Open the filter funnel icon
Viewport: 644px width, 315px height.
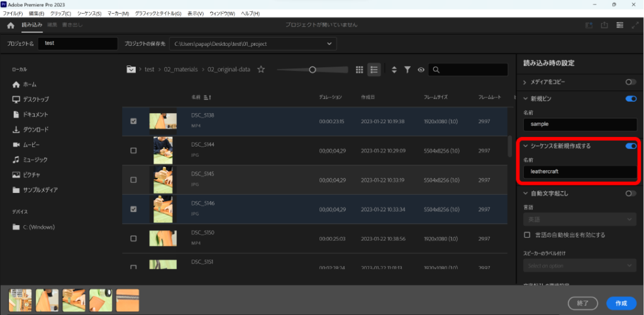point(408,70)
